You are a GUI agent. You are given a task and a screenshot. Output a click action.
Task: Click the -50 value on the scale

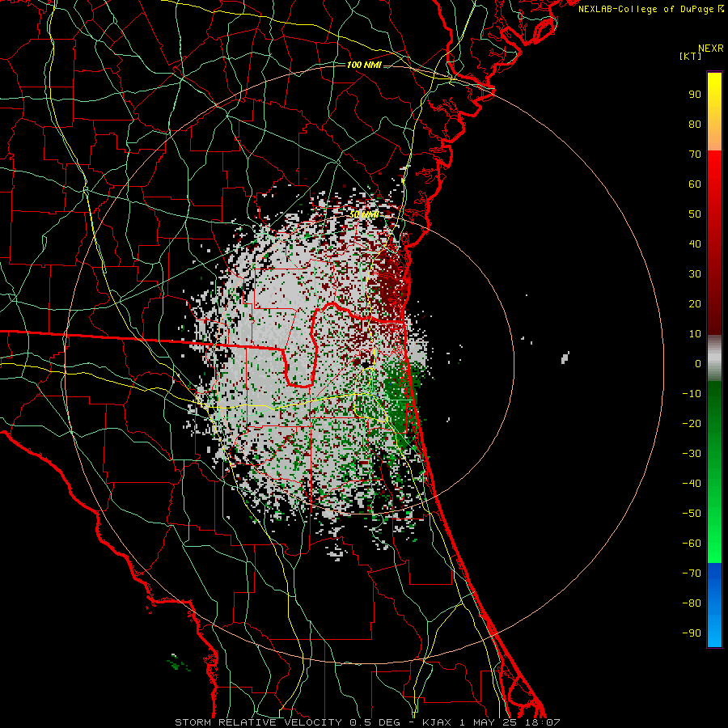tap(692, 514)
